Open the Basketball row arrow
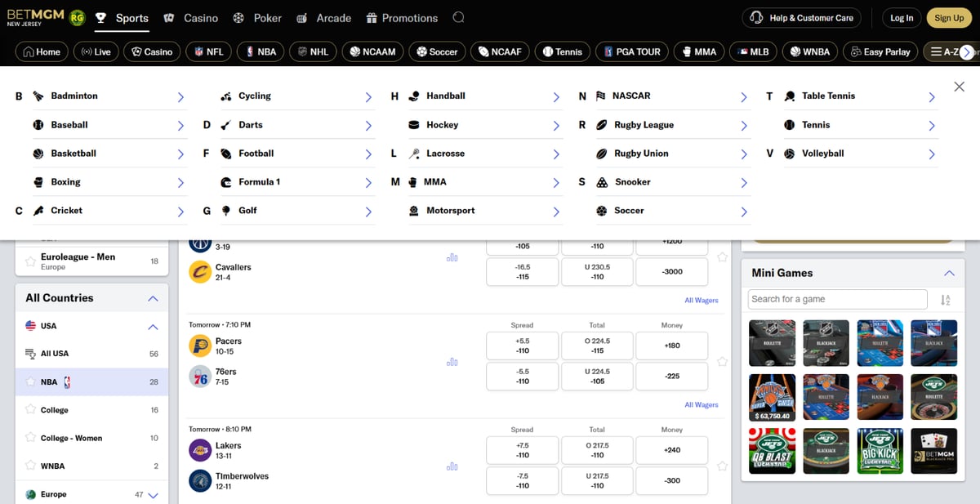 coord(180,154)
